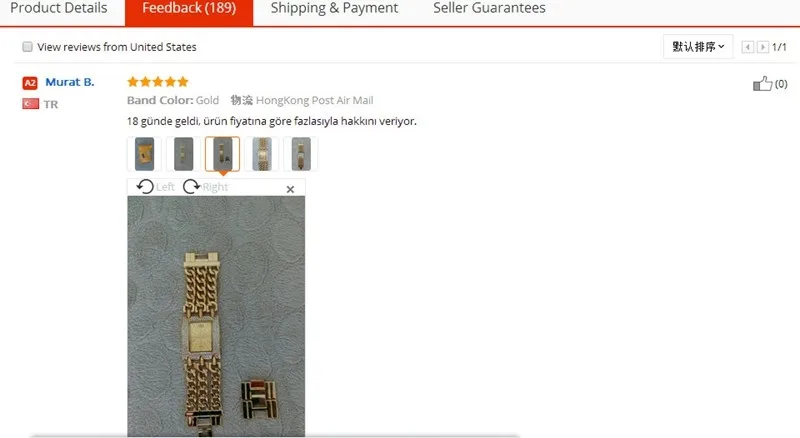View the fifth review photo thumbnail
Viewport: 800px width, 438px height.
coord(301,154)
